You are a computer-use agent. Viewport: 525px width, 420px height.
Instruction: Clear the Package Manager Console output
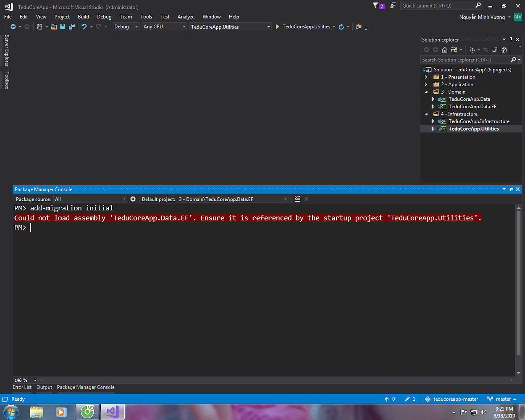[x=297, y=199]
